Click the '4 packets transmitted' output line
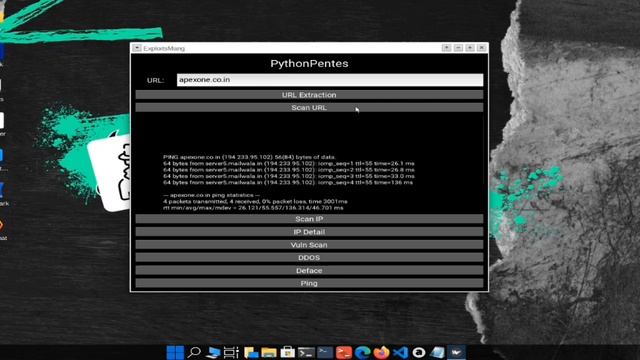 click(x=255, y=201)
